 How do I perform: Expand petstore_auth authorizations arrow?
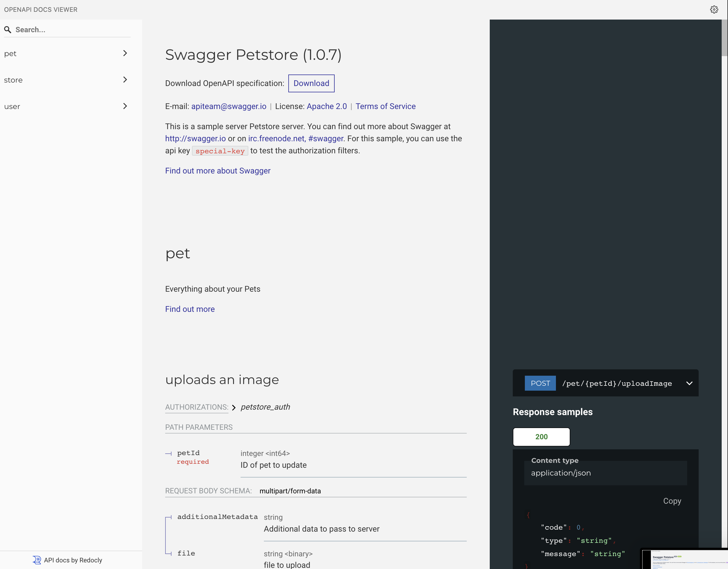(234, 407)
